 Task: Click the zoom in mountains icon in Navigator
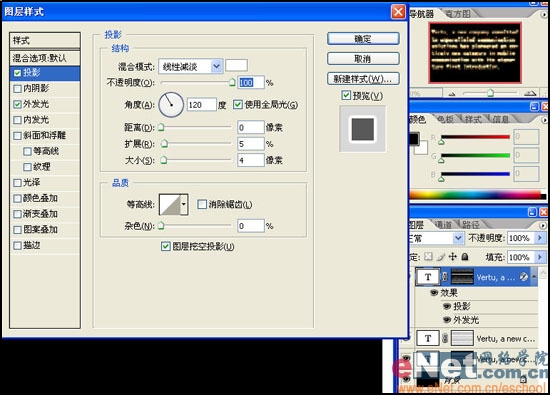pyautogui.click(x=530, y=93)
